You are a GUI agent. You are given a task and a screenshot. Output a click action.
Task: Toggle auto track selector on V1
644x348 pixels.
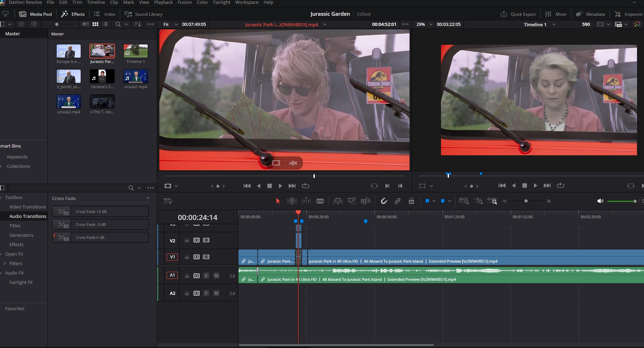[197, 257]
